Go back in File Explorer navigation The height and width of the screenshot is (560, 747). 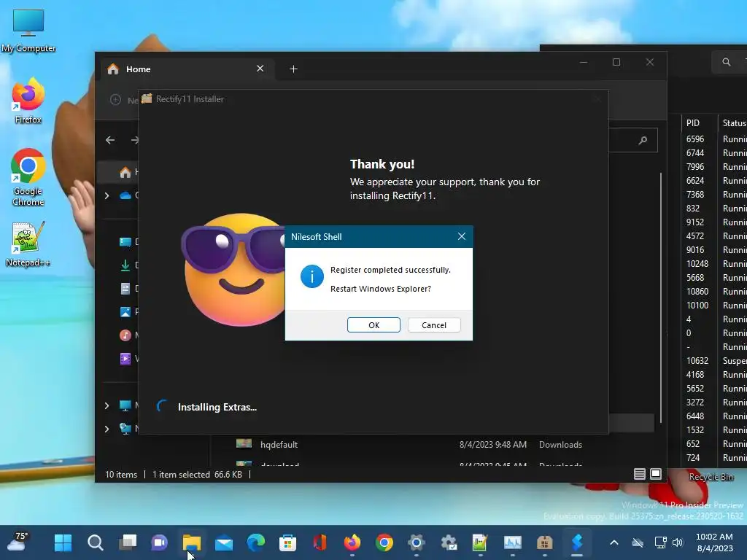(110, 140)
